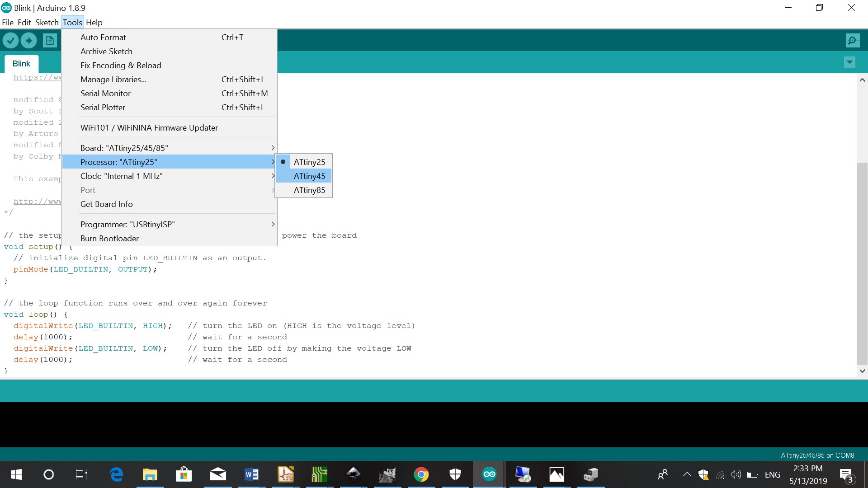Screen dimensions: 868x488
Task: Click the Blink sketch tab
Action: pyautogui.click(x=21, y=64)
